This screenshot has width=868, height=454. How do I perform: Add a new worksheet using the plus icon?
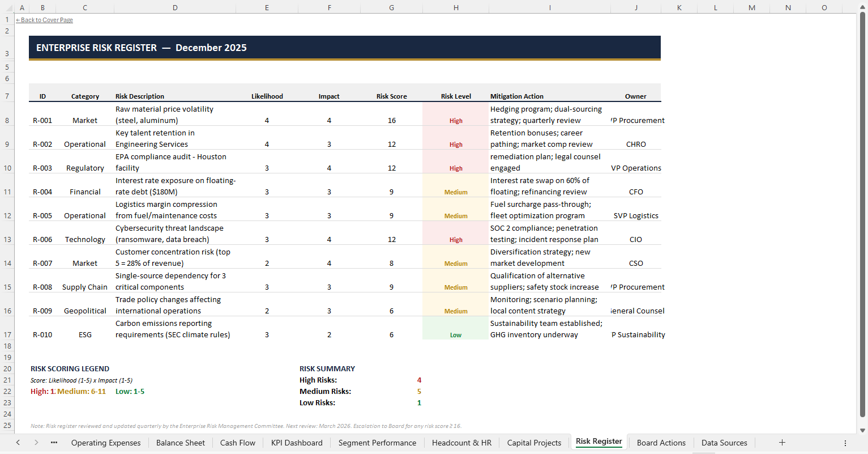[x=782, y=442]
